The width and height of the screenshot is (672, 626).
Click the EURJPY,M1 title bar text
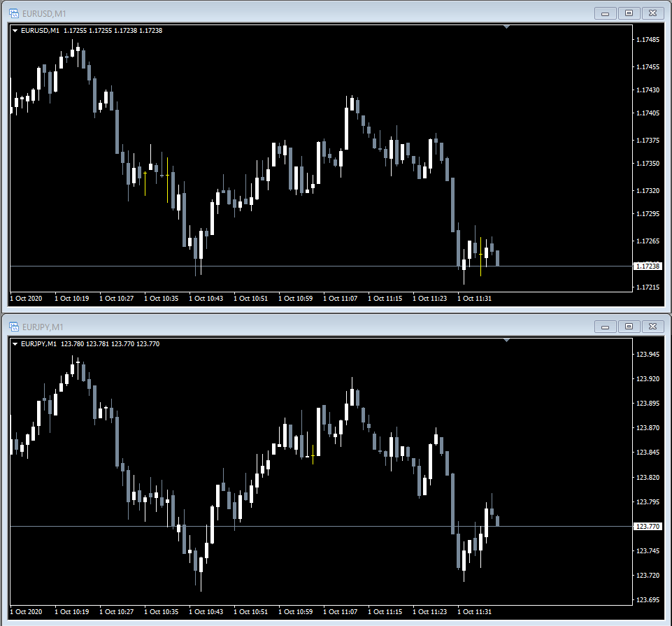pyautogui.click(x=43, y=327)
